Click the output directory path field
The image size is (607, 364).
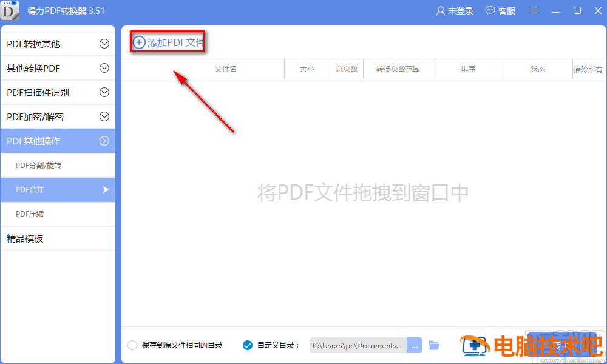[x=358, y=345]
